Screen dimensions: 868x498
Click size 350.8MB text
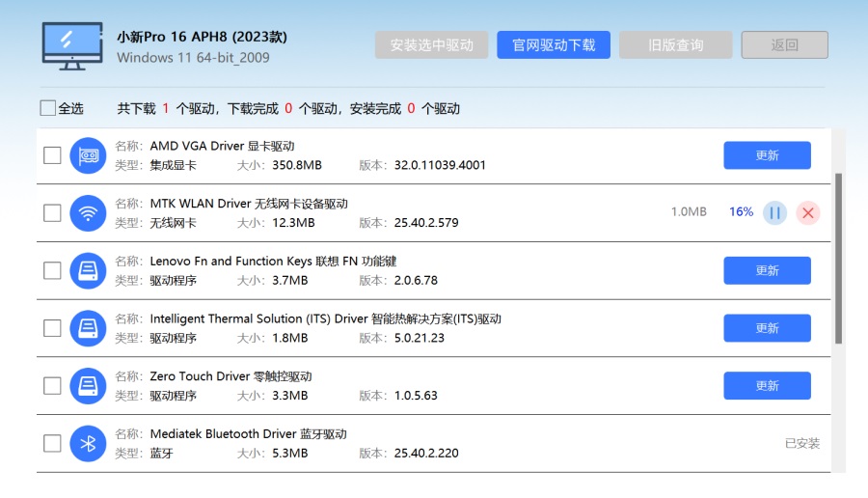tap(297, 165)
